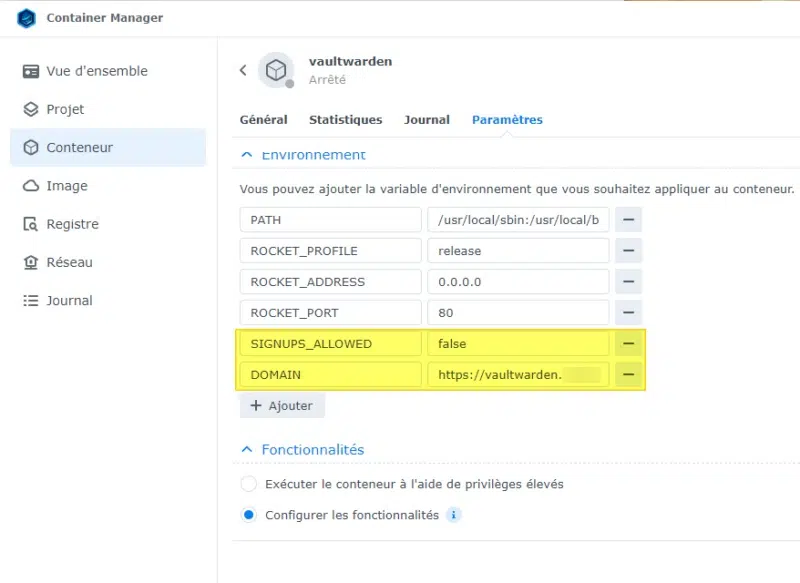Collapse the Environnement section
800x583 pixels.
click(x=245, y=154)
